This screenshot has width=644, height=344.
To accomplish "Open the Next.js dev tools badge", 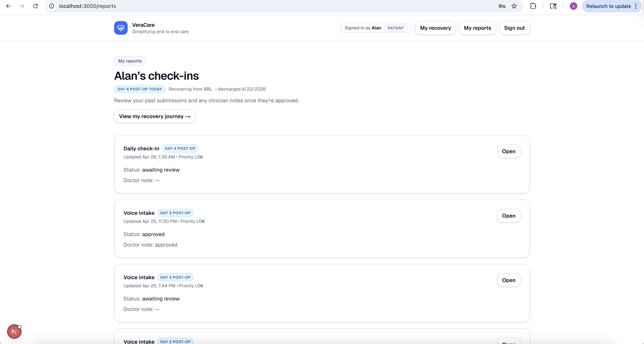I will 14,332.
